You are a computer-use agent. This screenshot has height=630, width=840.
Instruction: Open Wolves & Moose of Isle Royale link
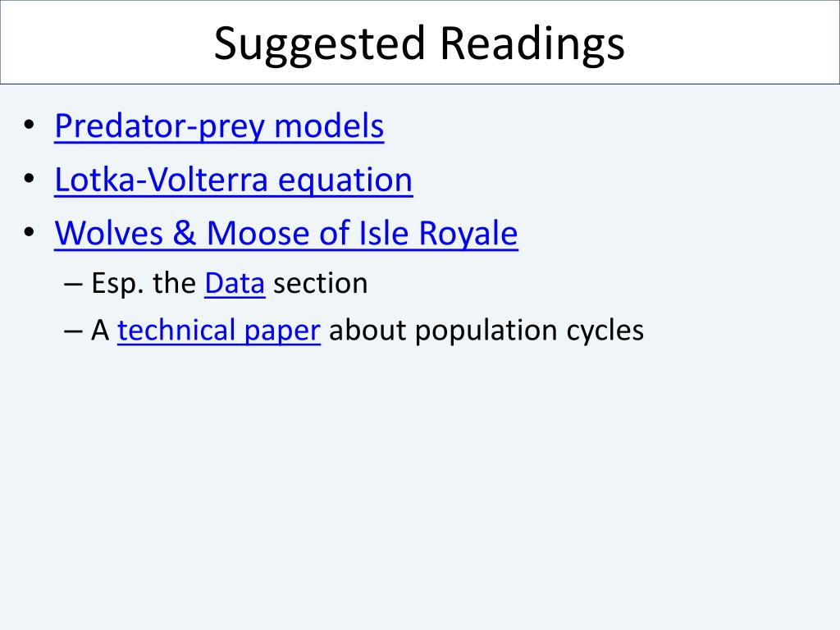tap(286, 233)
